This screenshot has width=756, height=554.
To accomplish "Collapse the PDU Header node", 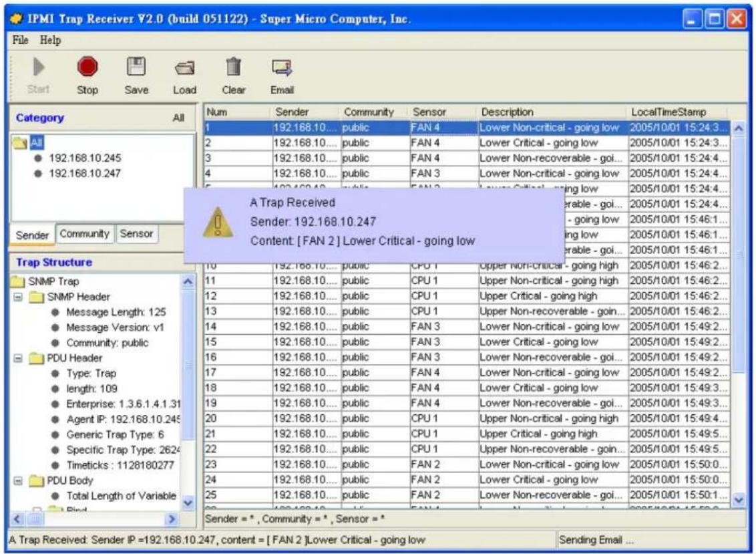I will 18,358.
